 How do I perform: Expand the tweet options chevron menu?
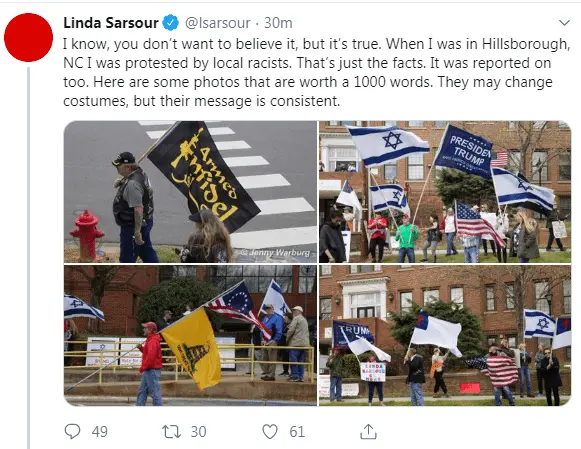click(564, 23)
